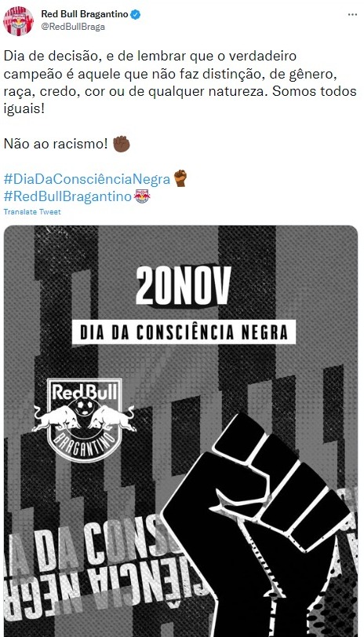Click Translate Tweet
This screenshot has width=364, height=637.
pos(32,211)
